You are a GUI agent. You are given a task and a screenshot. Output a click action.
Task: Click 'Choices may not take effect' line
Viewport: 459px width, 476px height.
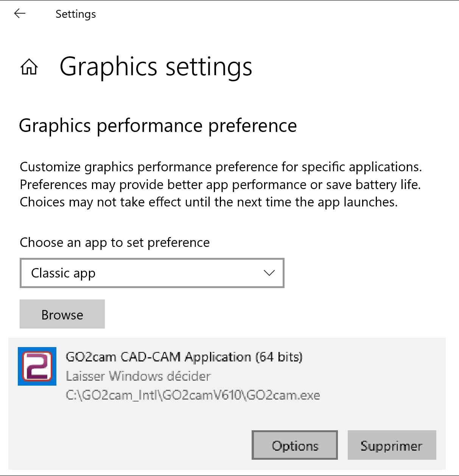(208, 202)
